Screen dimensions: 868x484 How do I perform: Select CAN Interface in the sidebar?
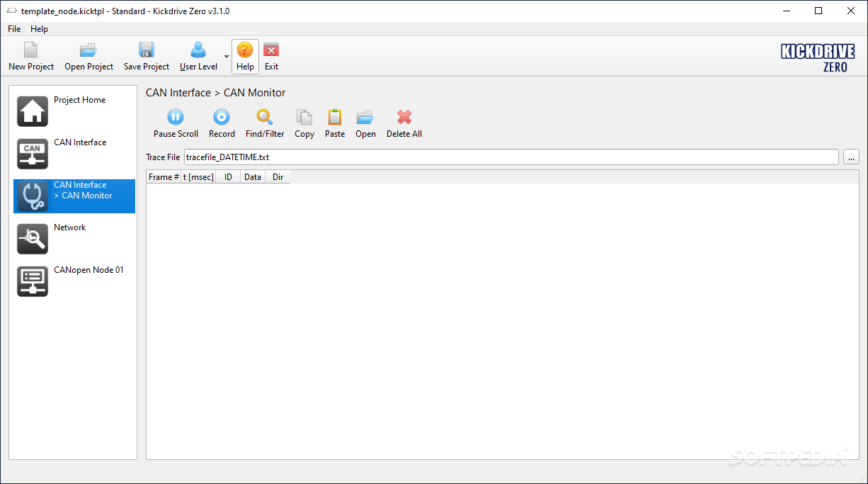(x=74, y=154)
